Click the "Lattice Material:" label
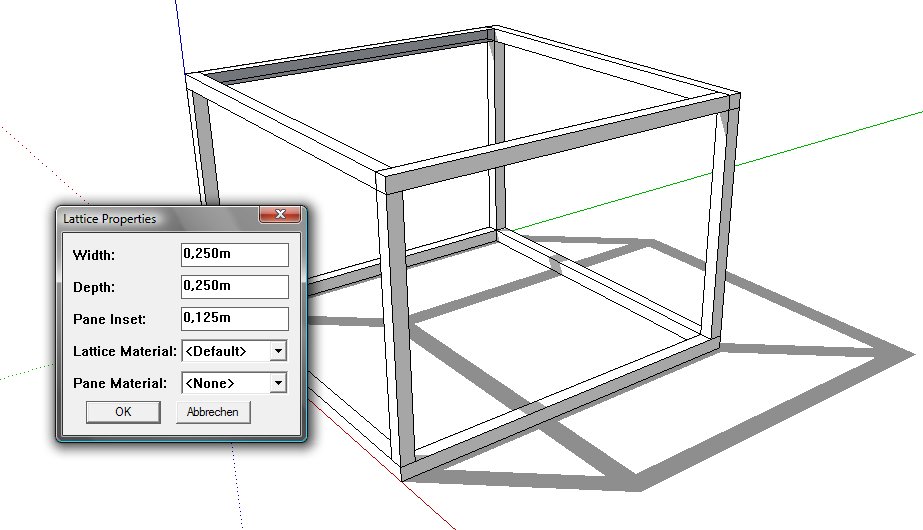Image resolution: width=923 pixels, height=530 pixels. click(125, 352)
